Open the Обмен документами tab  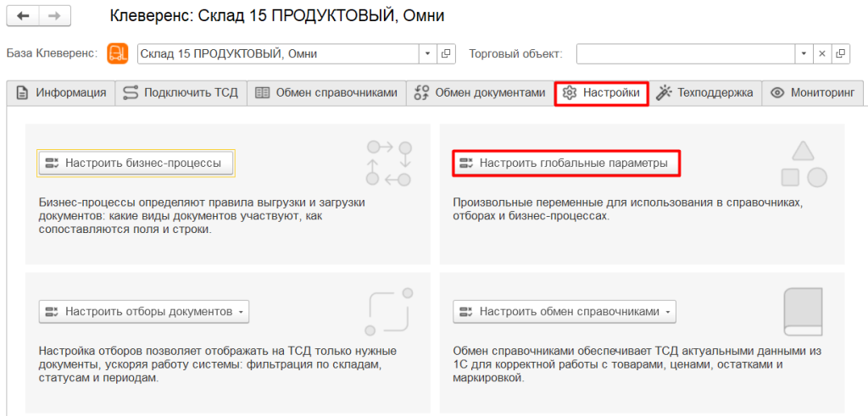pos(480,93)
